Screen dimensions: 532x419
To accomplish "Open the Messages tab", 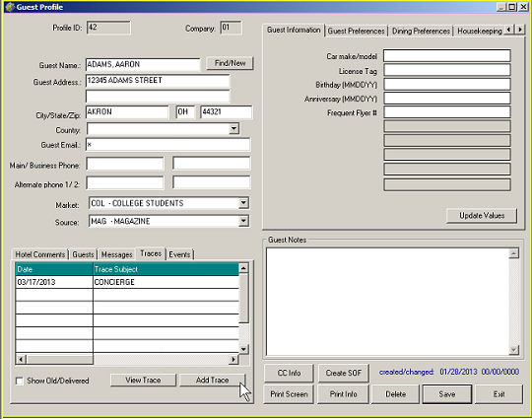I will (x=116, y=254).
